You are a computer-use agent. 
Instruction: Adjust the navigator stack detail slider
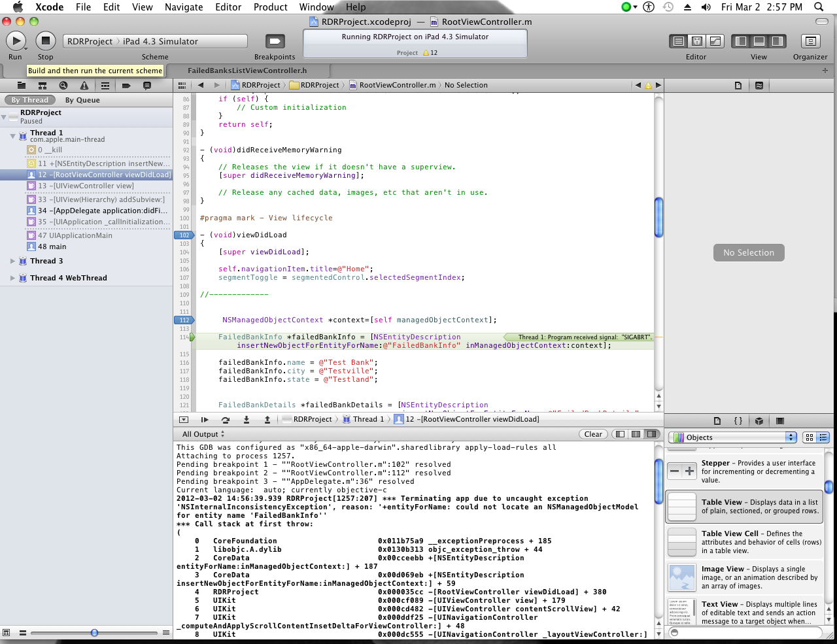94,633
